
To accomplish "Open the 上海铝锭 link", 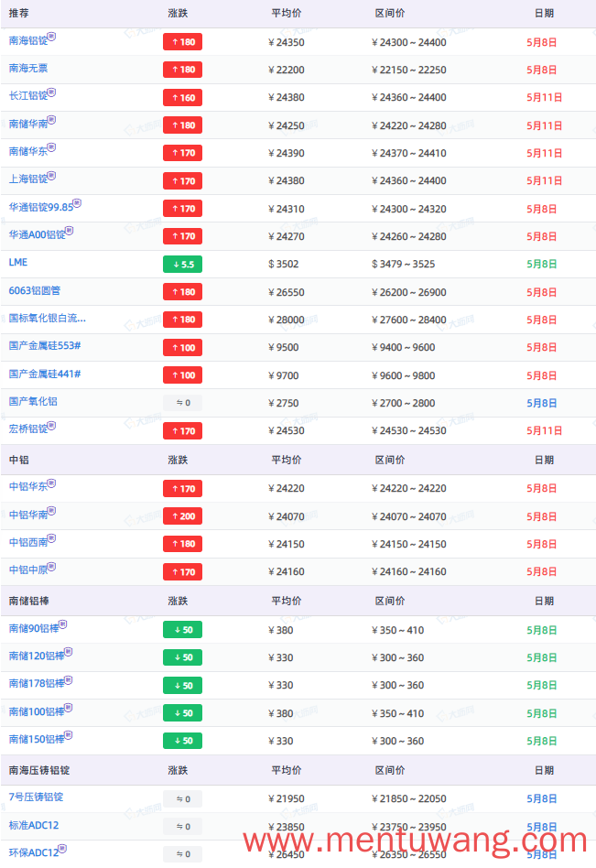I will 28,179.
